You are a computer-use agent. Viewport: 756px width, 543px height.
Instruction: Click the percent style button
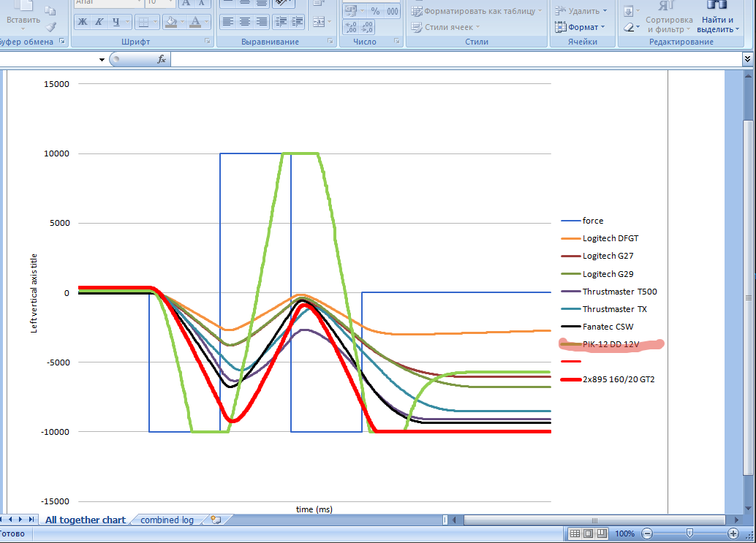(x=375, y=11)
